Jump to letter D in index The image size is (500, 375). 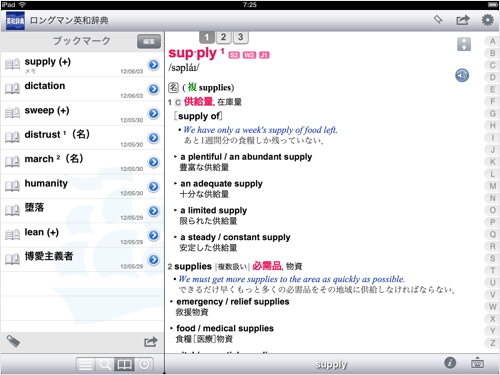(492, 77)
